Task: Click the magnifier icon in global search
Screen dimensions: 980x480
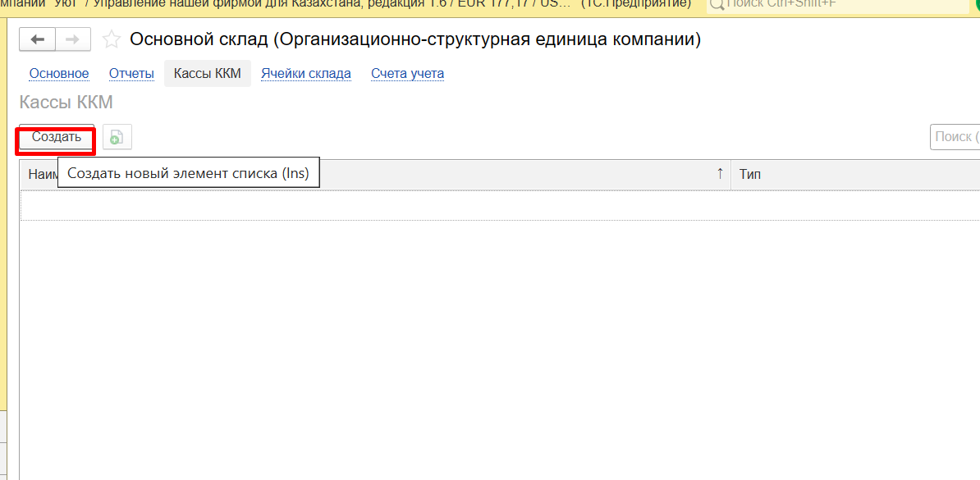Action: tap(717, 5)
